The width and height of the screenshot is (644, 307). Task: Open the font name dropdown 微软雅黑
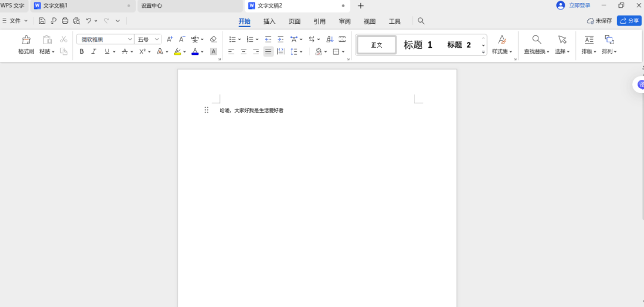coord(130,39)
